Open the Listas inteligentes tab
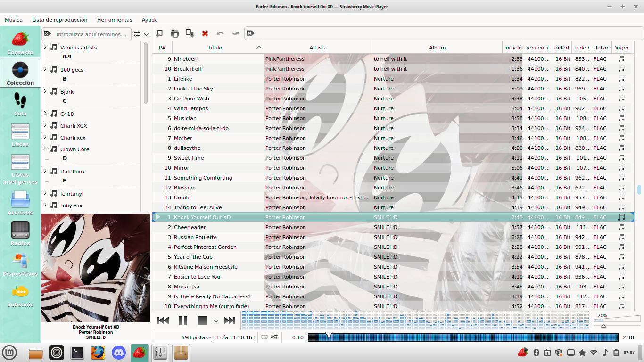 (20, 169)
